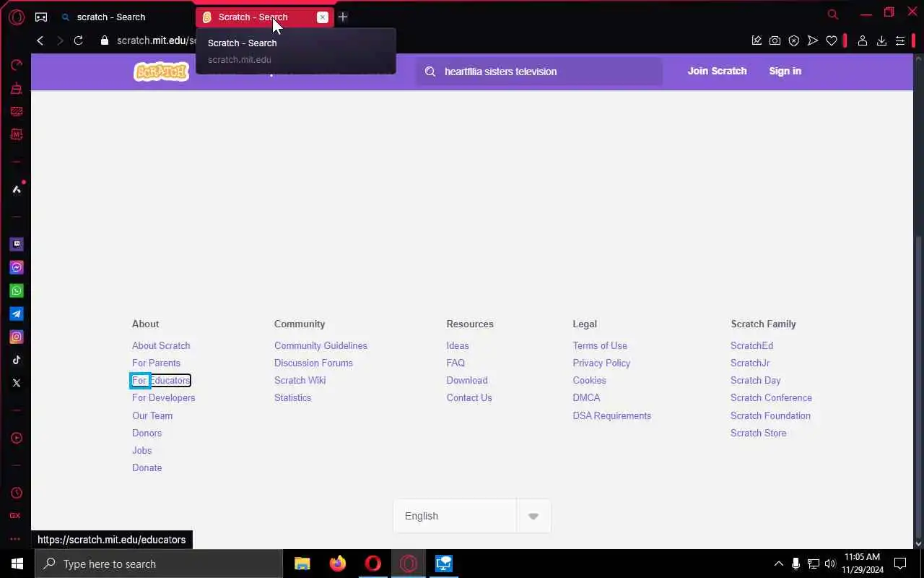The width and height of the screenshot is (924, 578).
Task: Open the ad blocker shield icon
Action: click(794, 40)
